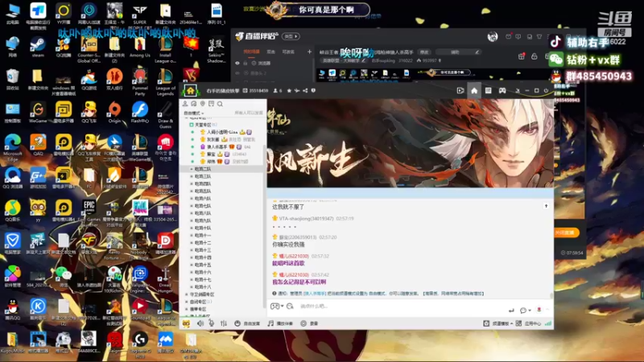This screenshot has height=362, width=644.
Task: Search channels with the magnifier icon
Action: tap(220, 104)
